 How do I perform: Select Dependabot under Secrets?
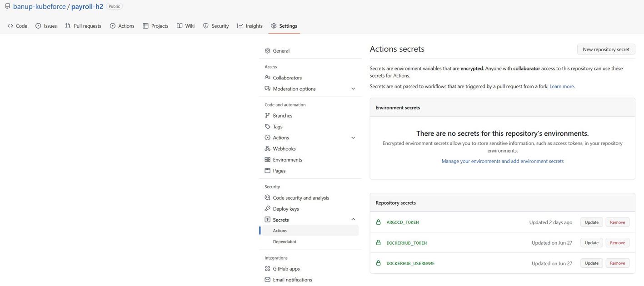(x=285, y=242)
